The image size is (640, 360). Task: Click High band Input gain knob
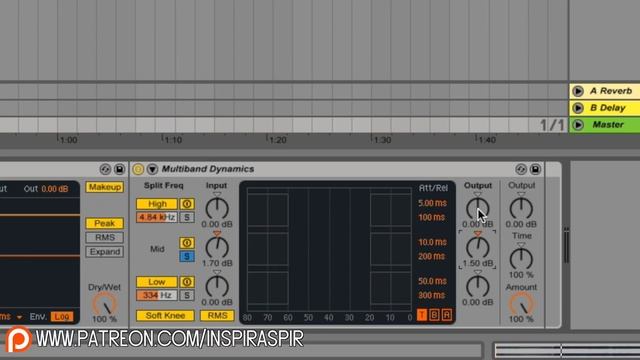pos(217,208)
